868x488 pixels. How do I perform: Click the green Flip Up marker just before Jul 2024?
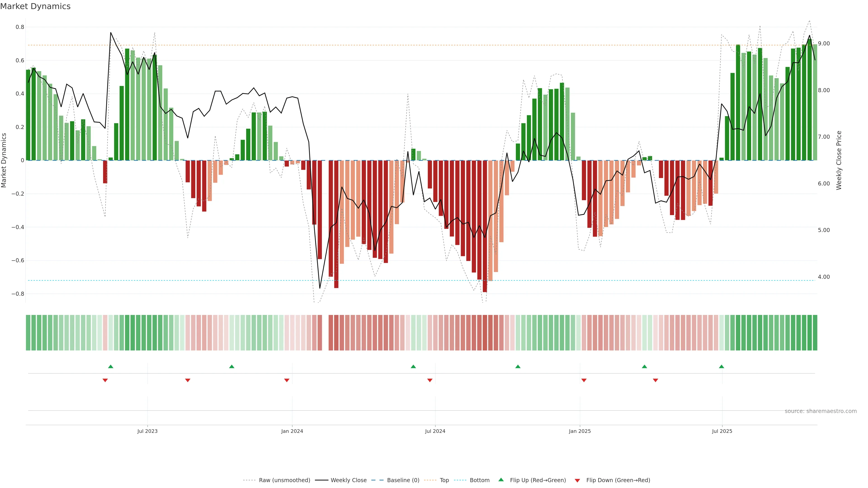click(x=413, y=366)
